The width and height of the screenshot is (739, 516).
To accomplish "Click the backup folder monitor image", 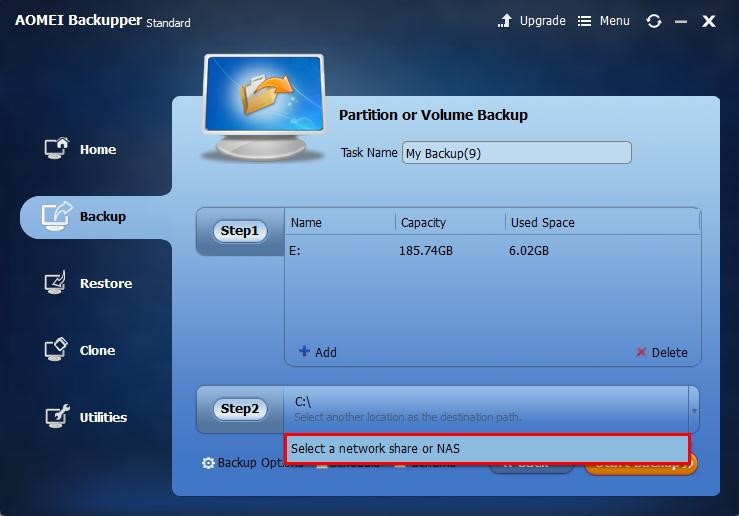I will point(264,107).
